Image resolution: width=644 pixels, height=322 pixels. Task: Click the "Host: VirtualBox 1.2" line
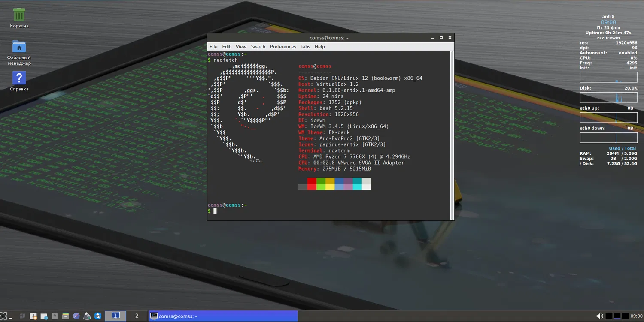328,84
